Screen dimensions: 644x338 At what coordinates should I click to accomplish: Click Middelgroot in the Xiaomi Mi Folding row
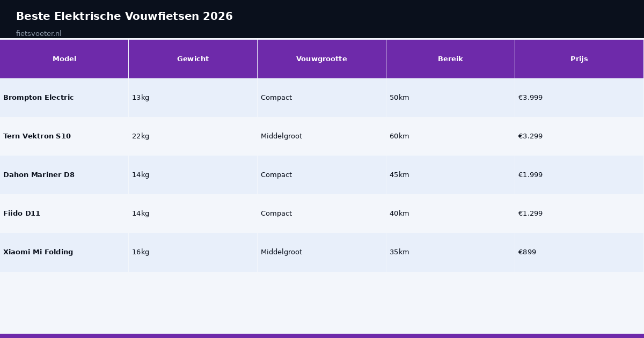(281, 252)
